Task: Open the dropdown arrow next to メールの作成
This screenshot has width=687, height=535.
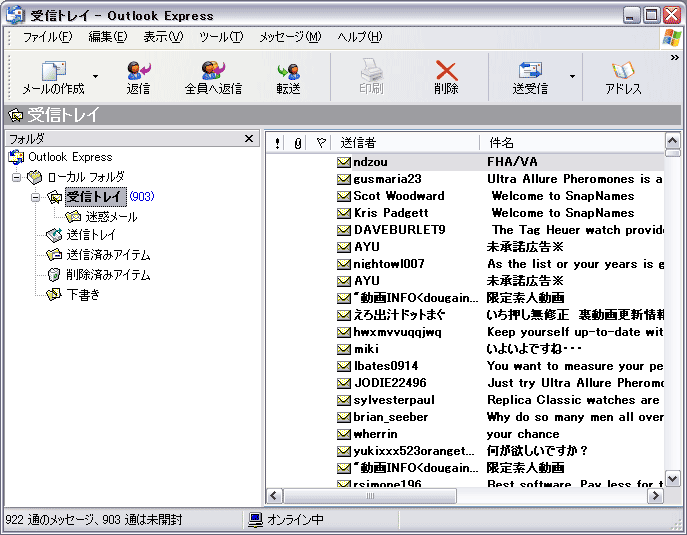Action: click(96, 76)
